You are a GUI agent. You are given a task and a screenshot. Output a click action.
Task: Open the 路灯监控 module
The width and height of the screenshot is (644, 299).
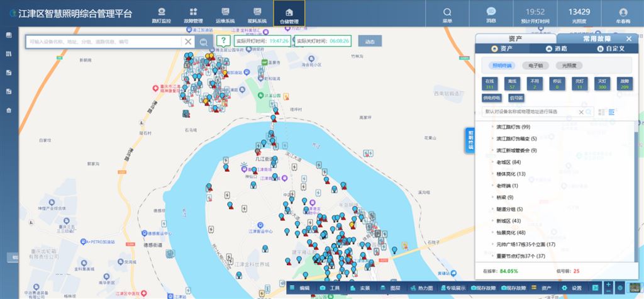point(162,14)
